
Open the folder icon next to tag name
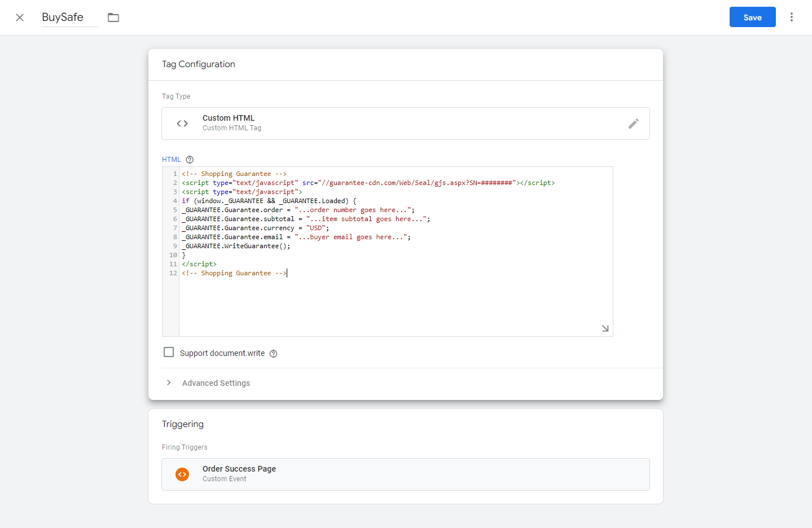point(113,17)
